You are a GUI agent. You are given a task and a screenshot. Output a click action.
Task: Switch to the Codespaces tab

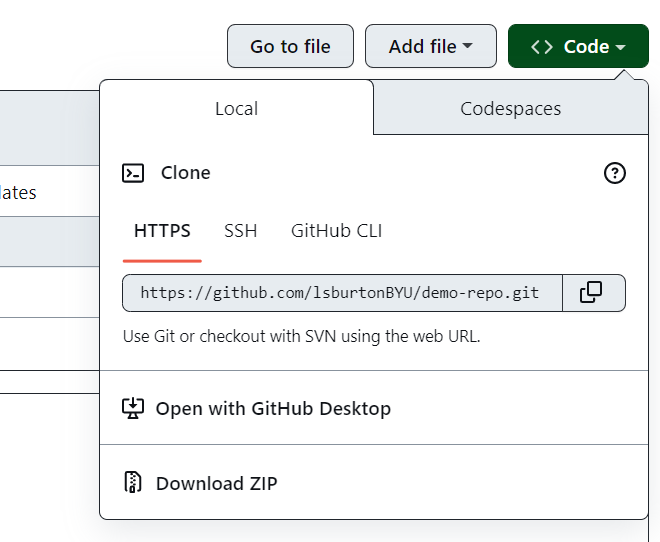pos(511,108)
